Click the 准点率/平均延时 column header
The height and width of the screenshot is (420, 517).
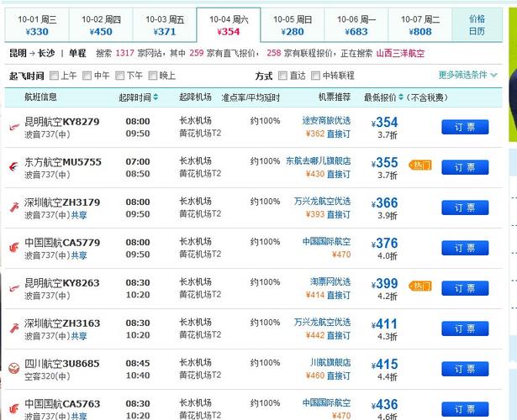tap(251, 97)
